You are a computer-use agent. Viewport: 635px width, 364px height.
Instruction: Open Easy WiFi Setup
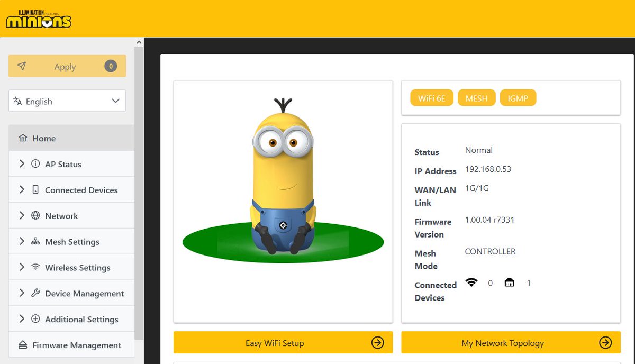[x=283, y=343]
